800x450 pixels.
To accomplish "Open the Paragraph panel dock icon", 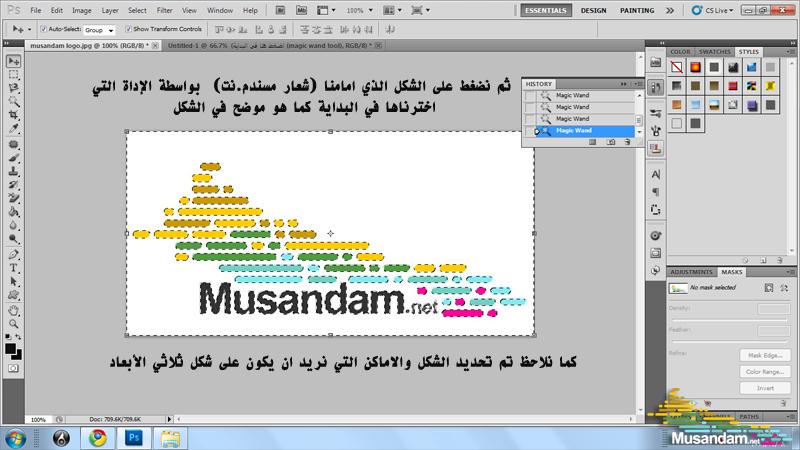I will pos(656,192).
